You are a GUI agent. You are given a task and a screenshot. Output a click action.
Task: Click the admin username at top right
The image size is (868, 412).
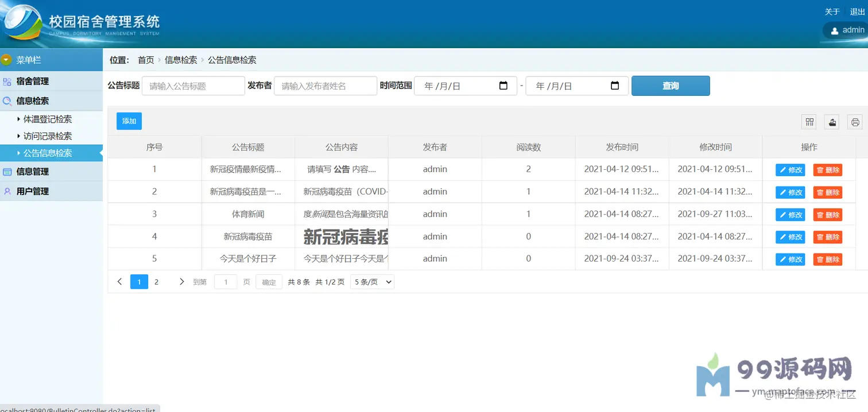[853, 30]
